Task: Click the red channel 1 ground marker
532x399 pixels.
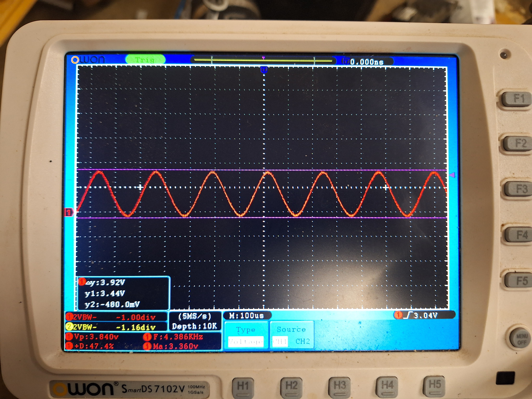Action: [69, 212]
